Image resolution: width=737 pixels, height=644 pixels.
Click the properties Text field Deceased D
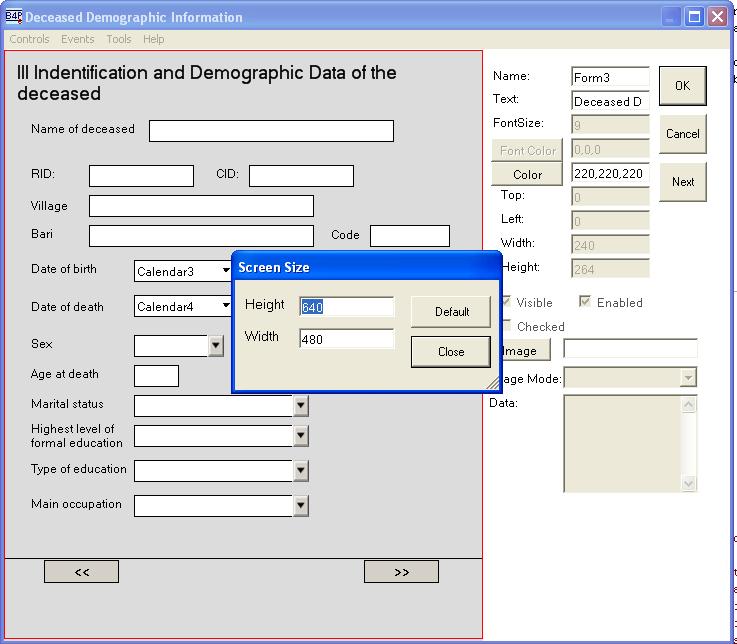[x=610, y=101]
